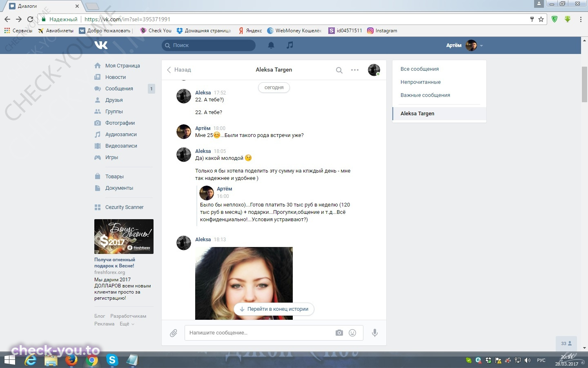Image resolution: width=588 pixels, height=368 pixels.
Task: Go to Моя Страница
Action: [122, 66]
